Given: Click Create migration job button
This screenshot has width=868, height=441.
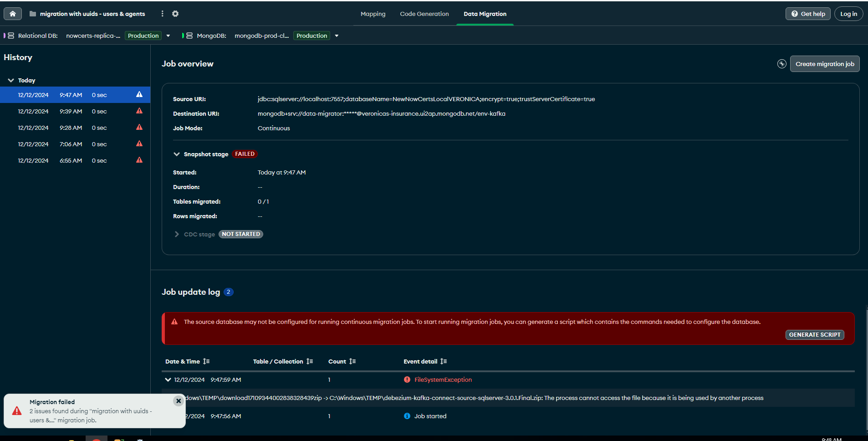Looking at the screenshot, I should coord(824,64).
